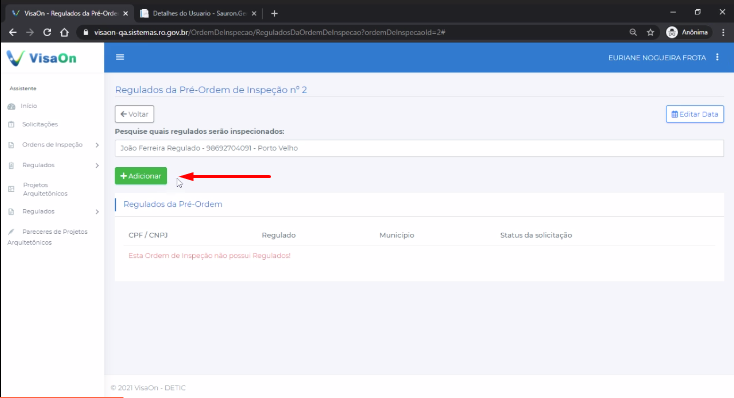The image size is (734, 398).
Task: Open Ordens de Inspeção sidebar item
Action: 52,145
